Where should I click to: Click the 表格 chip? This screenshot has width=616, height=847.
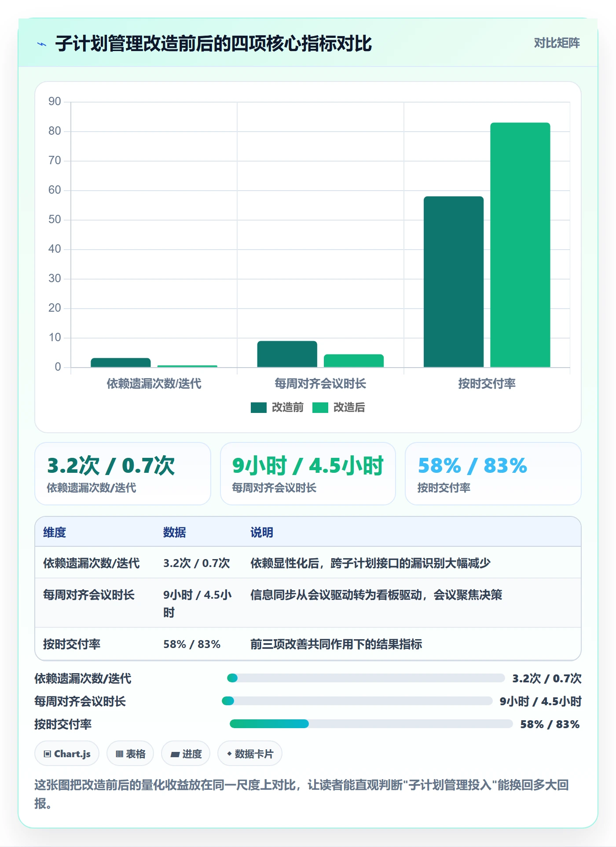tap(130, 754)
